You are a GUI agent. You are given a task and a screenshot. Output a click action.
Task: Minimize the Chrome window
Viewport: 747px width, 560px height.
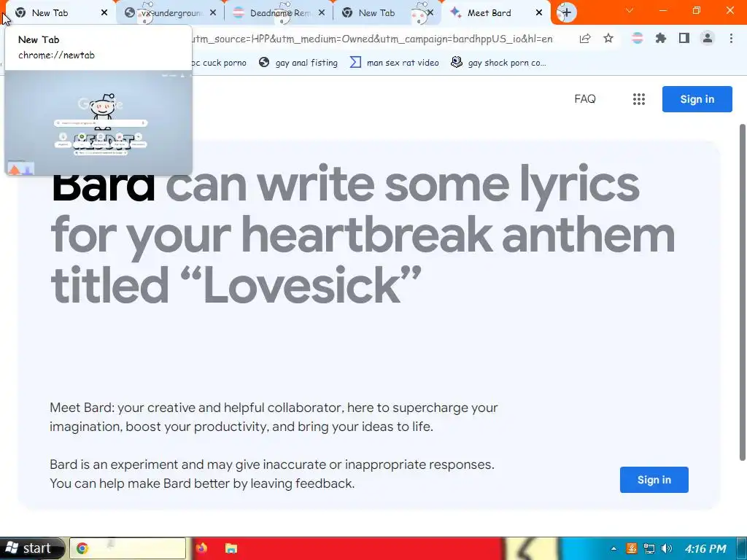(x=663, y=10)
